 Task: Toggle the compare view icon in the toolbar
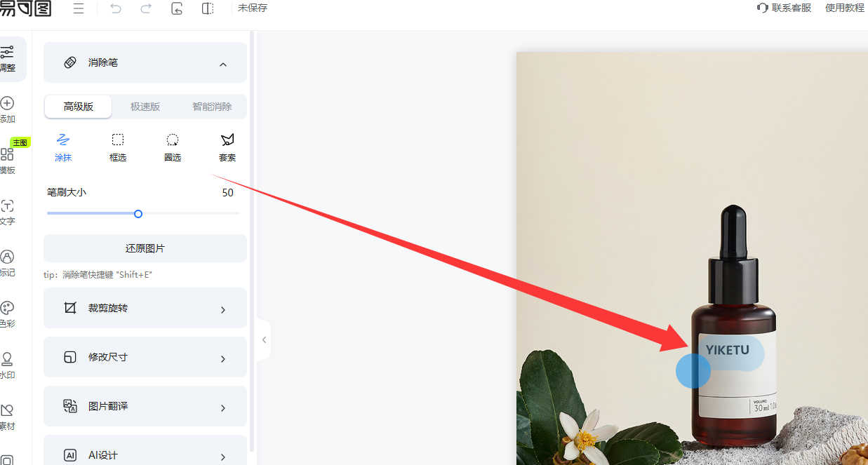(208, 8)
